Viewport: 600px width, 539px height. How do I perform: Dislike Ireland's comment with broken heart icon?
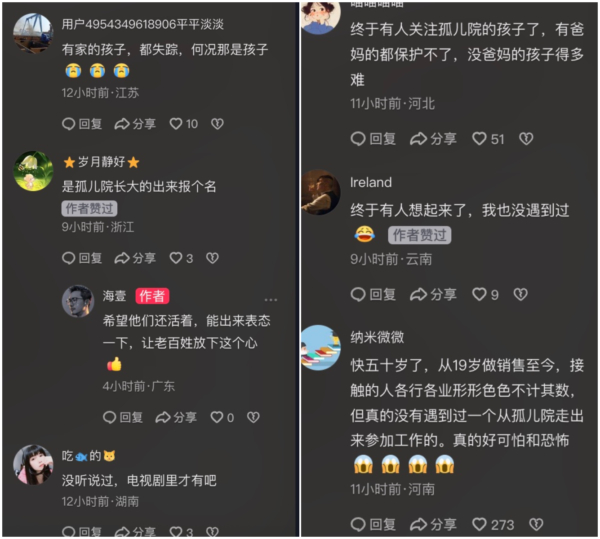pyautogui.click(x=520, y=294)
